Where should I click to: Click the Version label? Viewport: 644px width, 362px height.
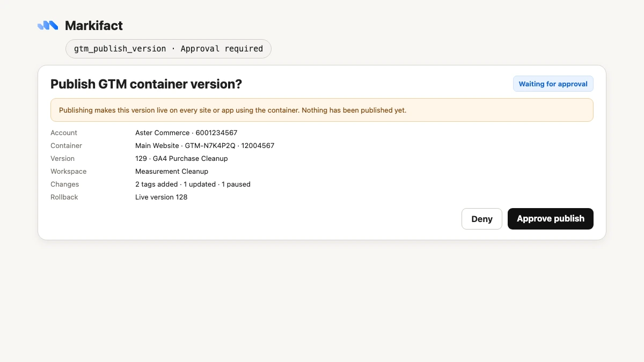coord(62,159)
